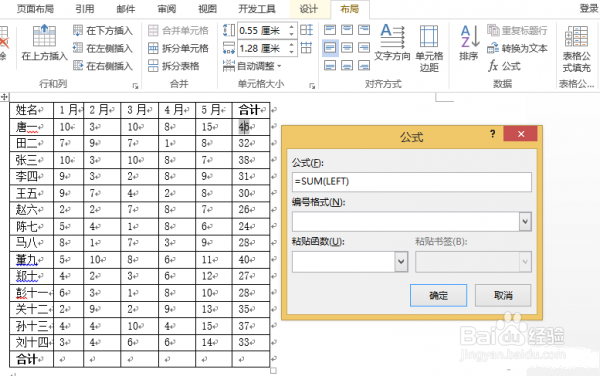Align cell text bottom left
Viewport: 600px width, 376px height.
330,65
